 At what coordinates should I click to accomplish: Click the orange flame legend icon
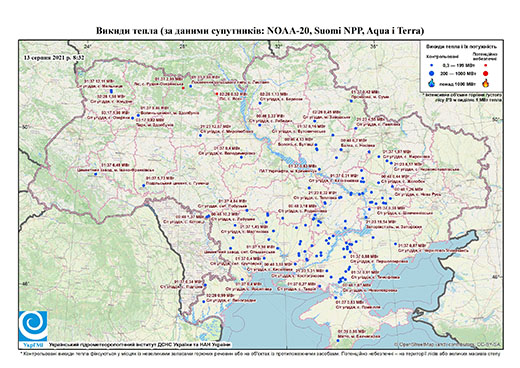pyautogui.click(x=486, y=82)
